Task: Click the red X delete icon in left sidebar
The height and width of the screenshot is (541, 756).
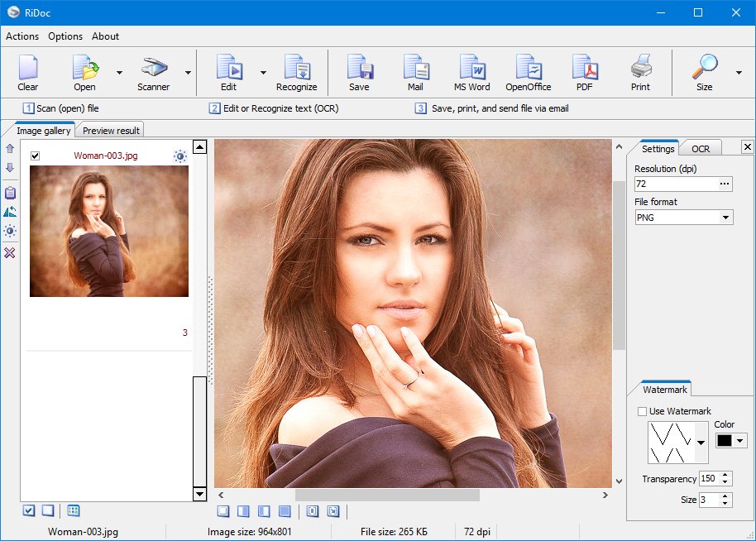Action: 10,252
